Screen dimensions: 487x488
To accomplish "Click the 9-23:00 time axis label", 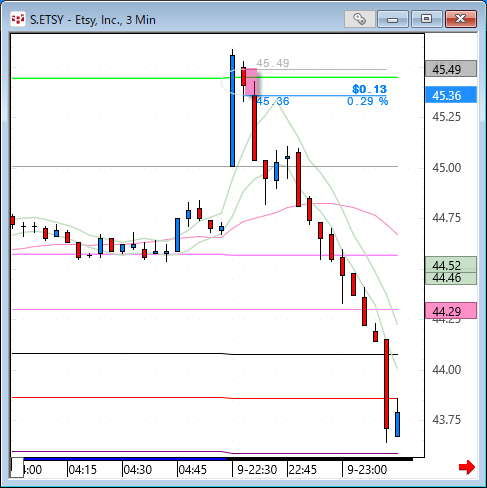I will point(367,470).
